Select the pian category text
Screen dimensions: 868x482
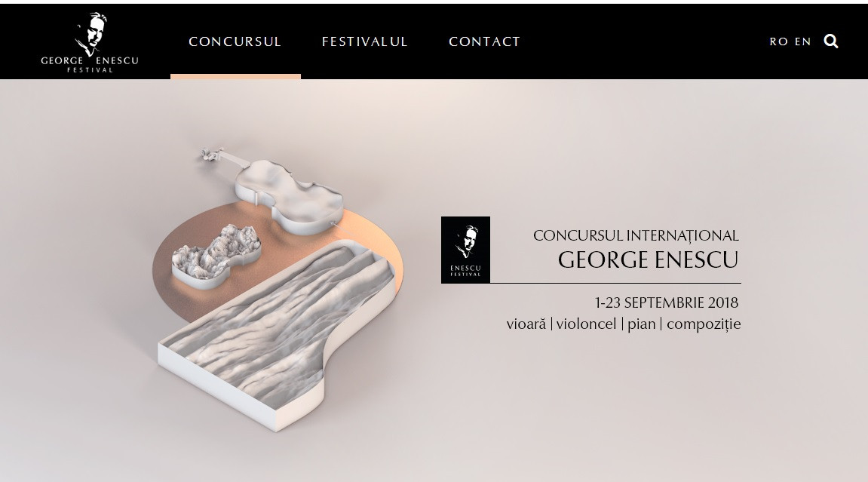pos(642,325)
